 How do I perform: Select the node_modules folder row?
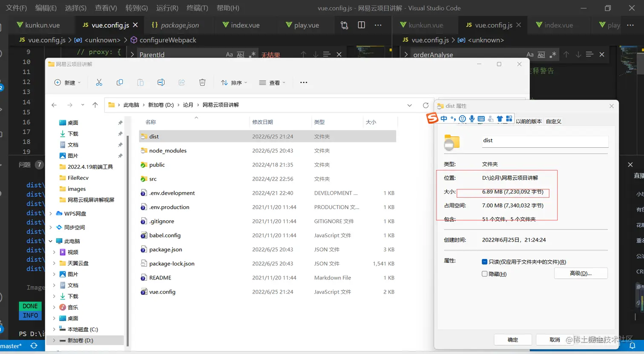267,151
